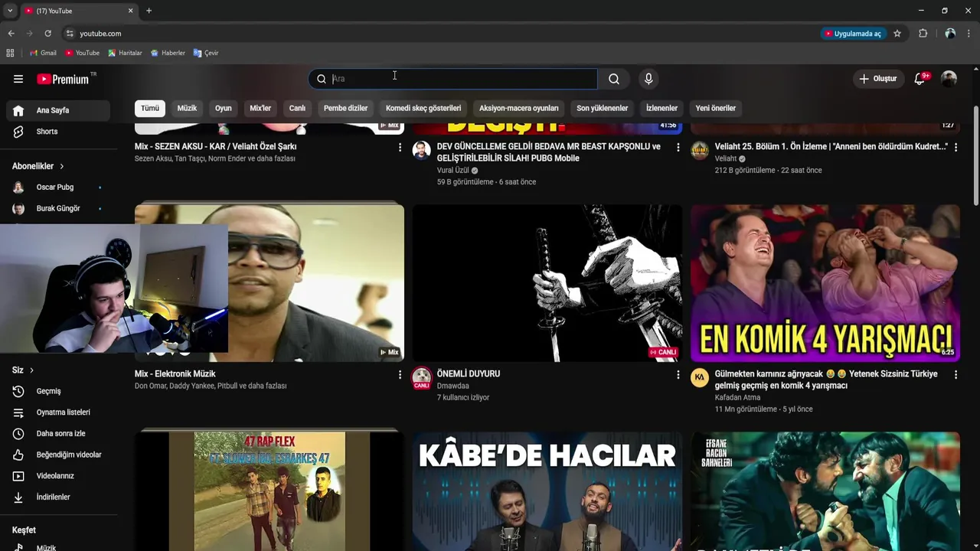
Task: Open options for SEZEN AKSU mix
Action: [x=400, y=147]
